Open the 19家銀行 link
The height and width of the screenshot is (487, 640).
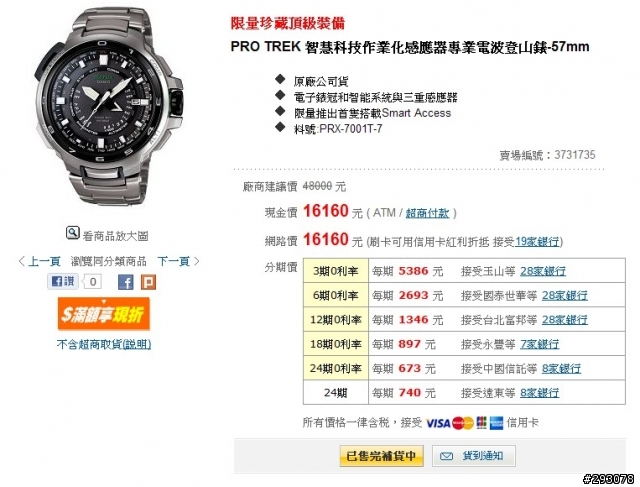(537, 242)
